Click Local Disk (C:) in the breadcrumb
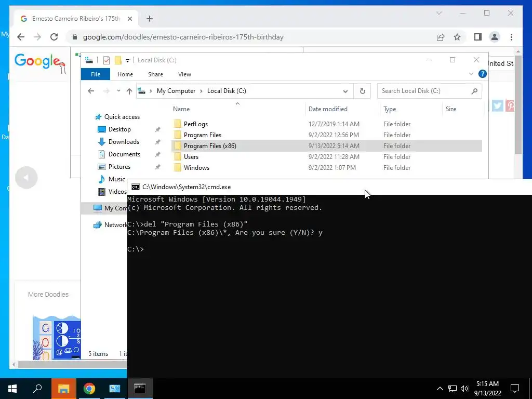This screenshot has height=399, width=532. pos(227,91)
